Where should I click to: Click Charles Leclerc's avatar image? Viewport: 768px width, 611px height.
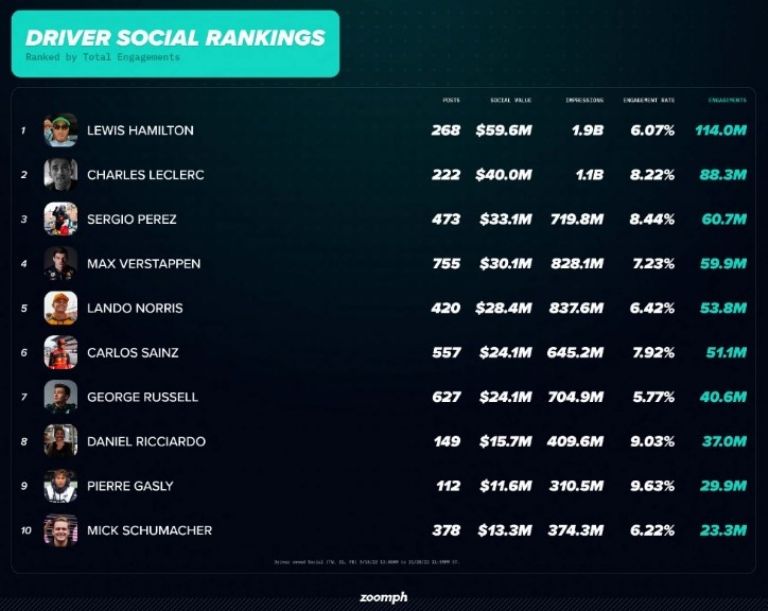tap(61, 174)
